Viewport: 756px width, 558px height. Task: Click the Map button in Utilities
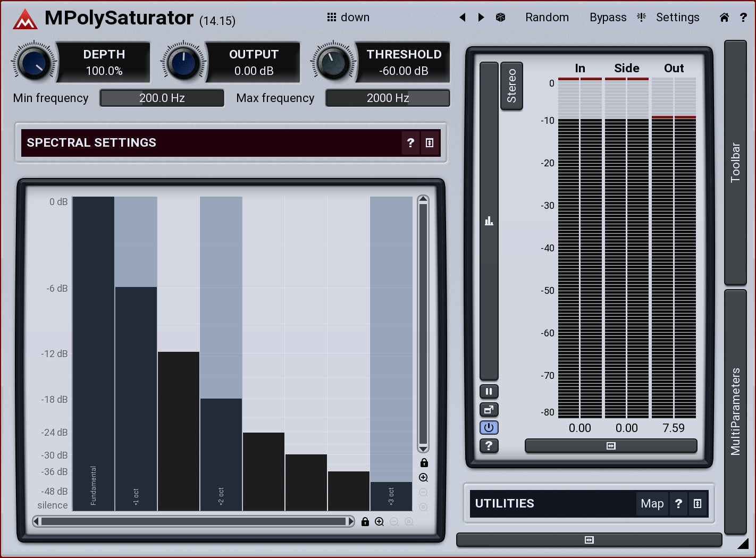(652, 504)
